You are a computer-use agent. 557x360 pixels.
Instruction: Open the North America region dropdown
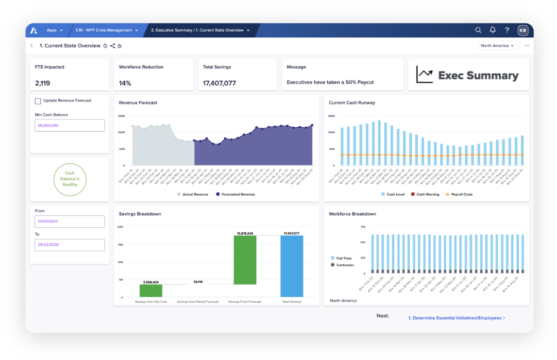[x=497, y=45]
